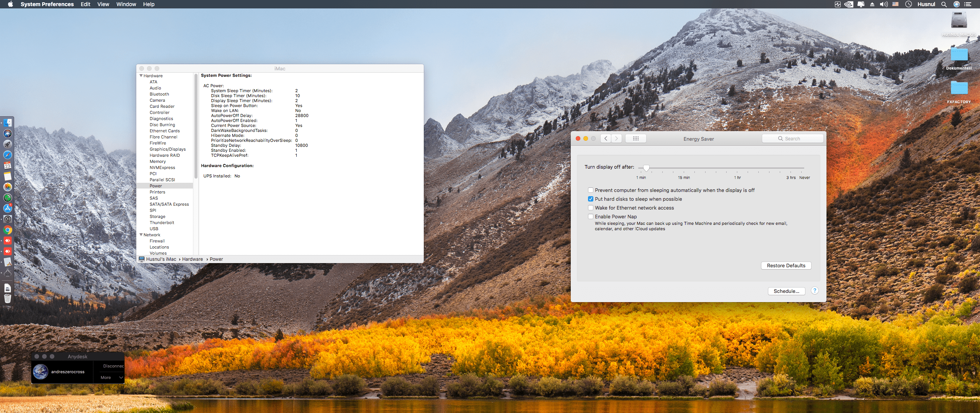Viewport: 980px width, 413px height.
Task: Click the NVIDIA menu bar icon
Action: click(x=849, y=4)
